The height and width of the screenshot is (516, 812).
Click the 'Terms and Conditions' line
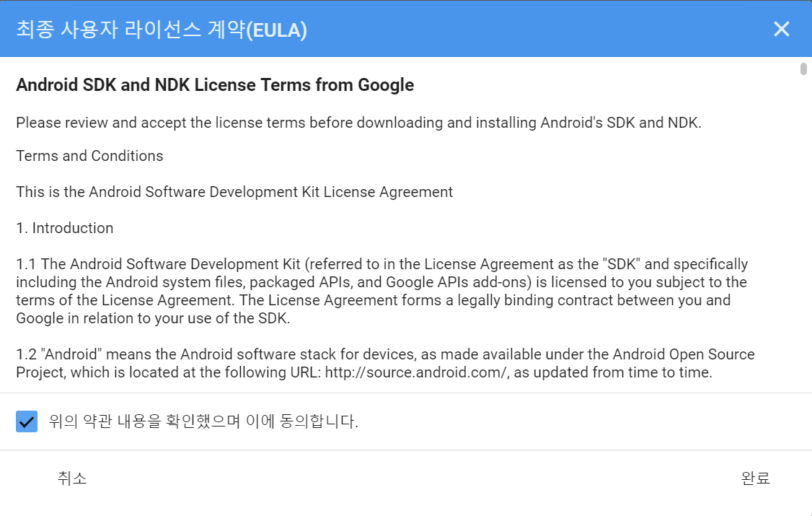89,156
